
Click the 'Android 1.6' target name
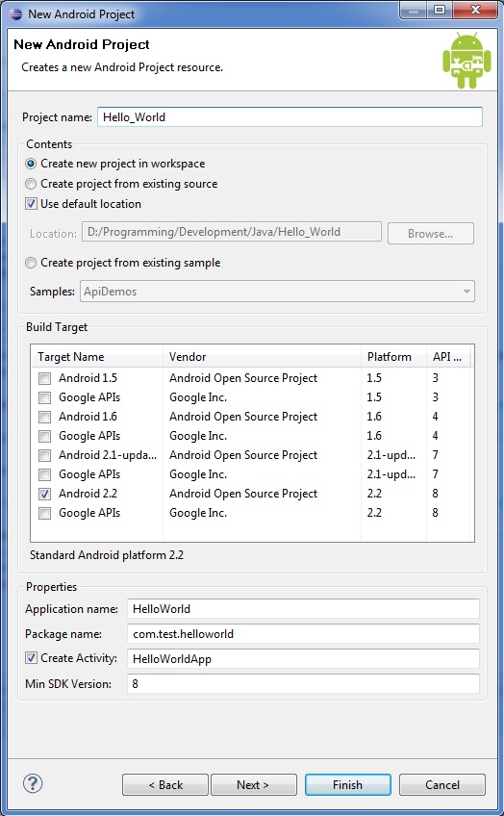88,417
